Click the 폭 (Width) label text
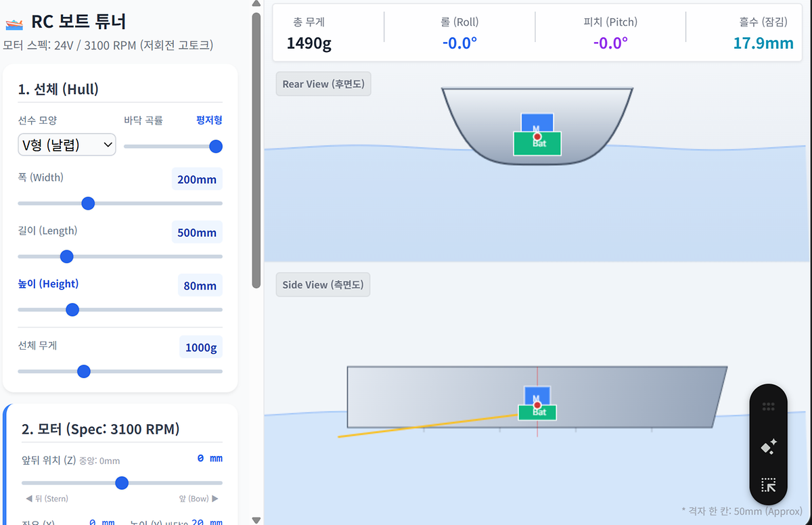 (41, 177)
